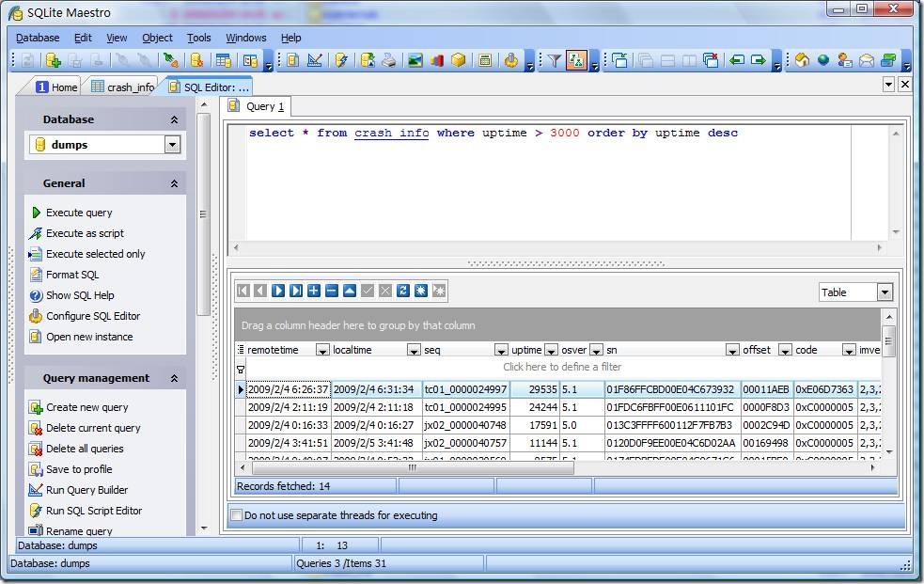Click the Run Query Builder icon
Image resolution: width=924 pixels, height=584 pixels.
click(x=36, y=490)
